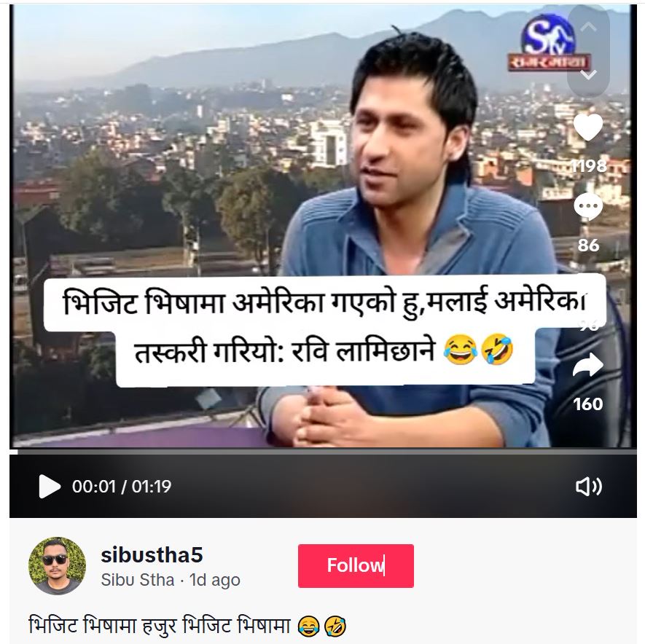Open the Sibu Stha display name

pos(138,580)
